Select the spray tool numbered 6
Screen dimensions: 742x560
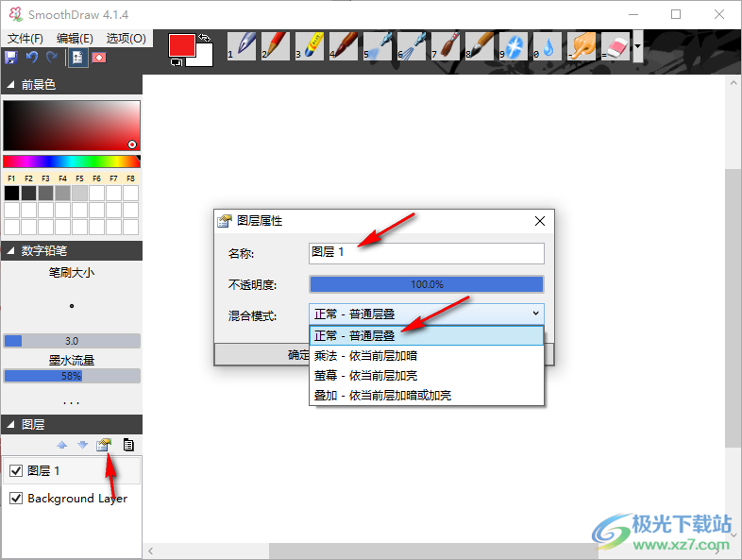(412, 46)
